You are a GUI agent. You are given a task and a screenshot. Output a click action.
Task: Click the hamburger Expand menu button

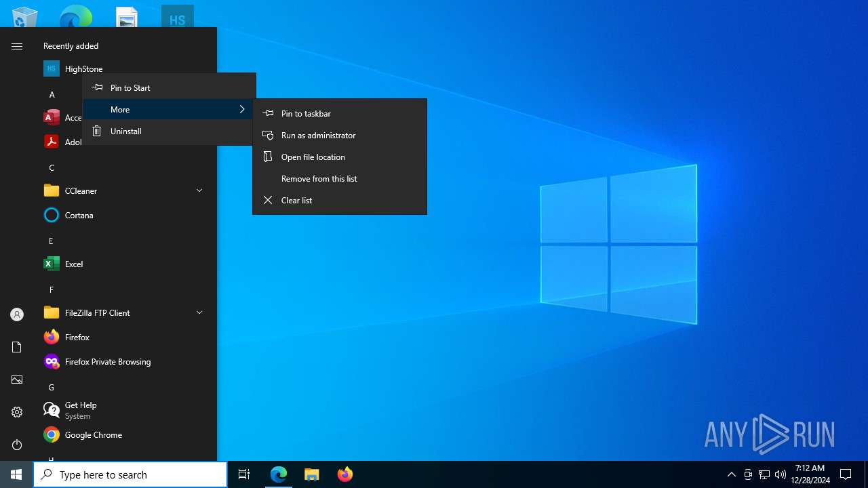tap(17, 46)
